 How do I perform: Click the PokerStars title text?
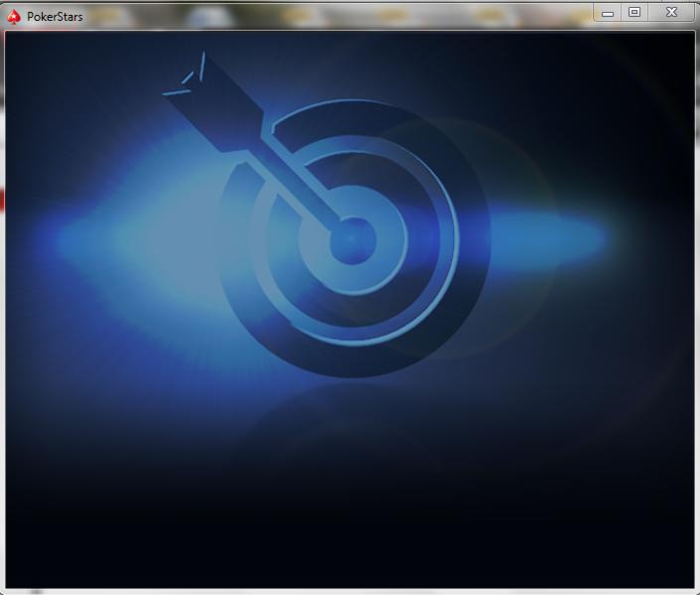tap(55, 17)
